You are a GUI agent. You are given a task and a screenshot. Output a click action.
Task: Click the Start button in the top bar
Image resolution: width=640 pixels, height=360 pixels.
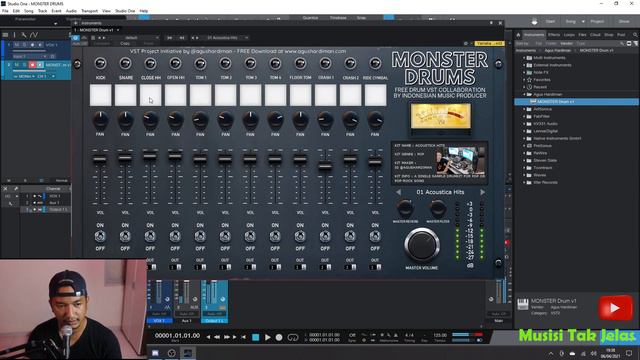point(550,22)
